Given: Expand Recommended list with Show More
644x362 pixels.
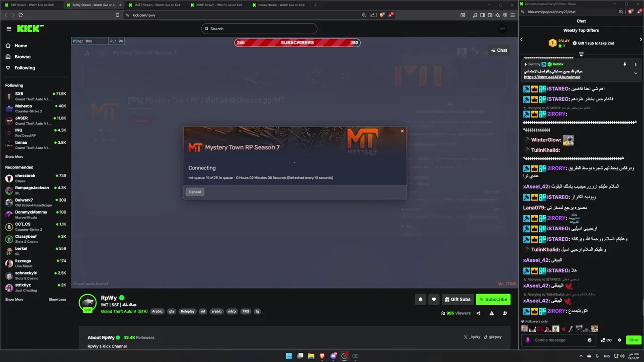Looking at the screenshot, I should (x=14, y=300).
